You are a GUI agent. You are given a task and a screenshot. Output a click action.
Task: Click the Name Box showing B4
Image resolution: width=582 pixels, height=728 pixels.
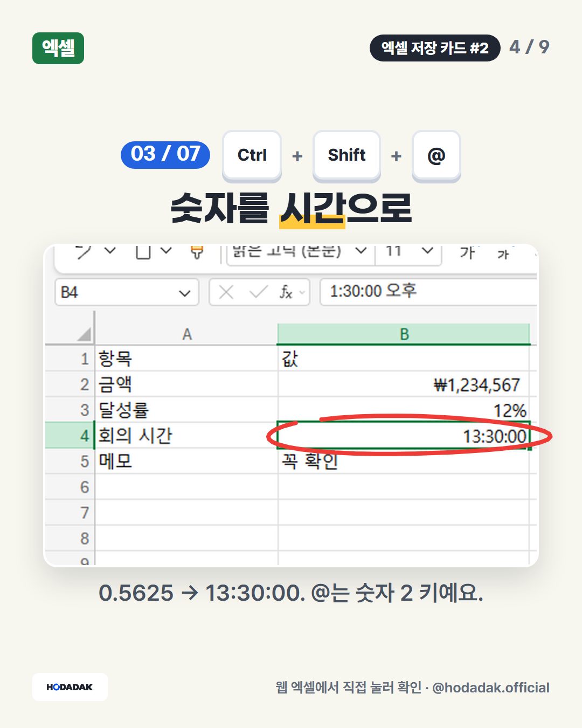point(127,292)
